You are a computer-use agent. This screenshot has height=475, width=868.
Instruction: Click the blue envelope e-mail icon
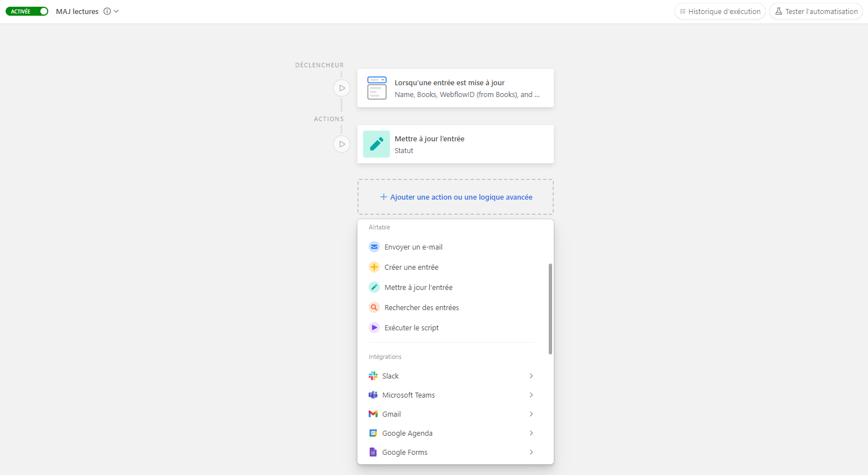(374, 247)
